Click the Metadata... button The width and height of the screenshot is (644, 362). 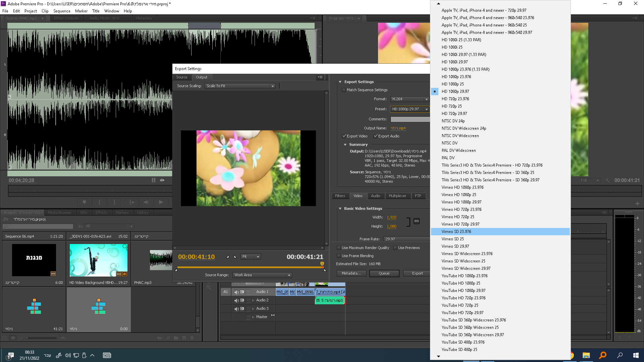point(351,274)
